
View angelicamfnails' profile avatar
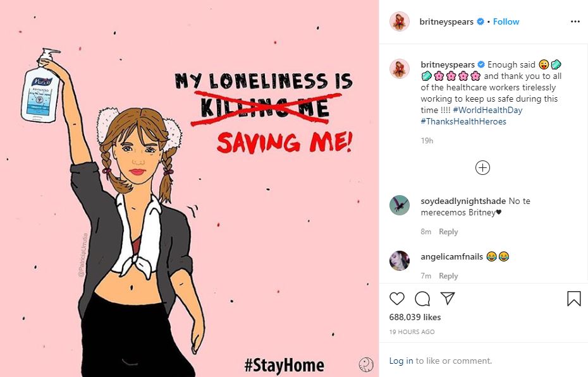[400, 260]
